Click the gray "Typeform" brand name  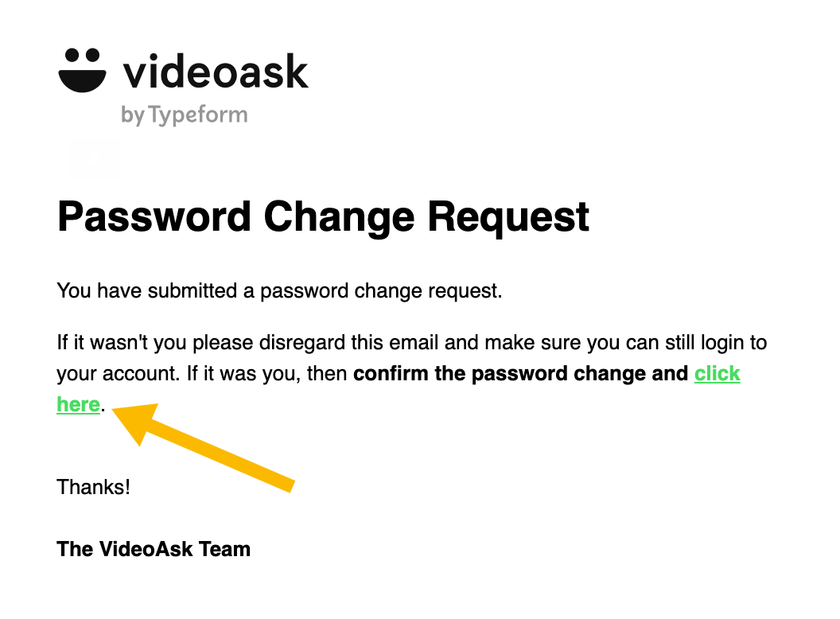tap(198, 115)
